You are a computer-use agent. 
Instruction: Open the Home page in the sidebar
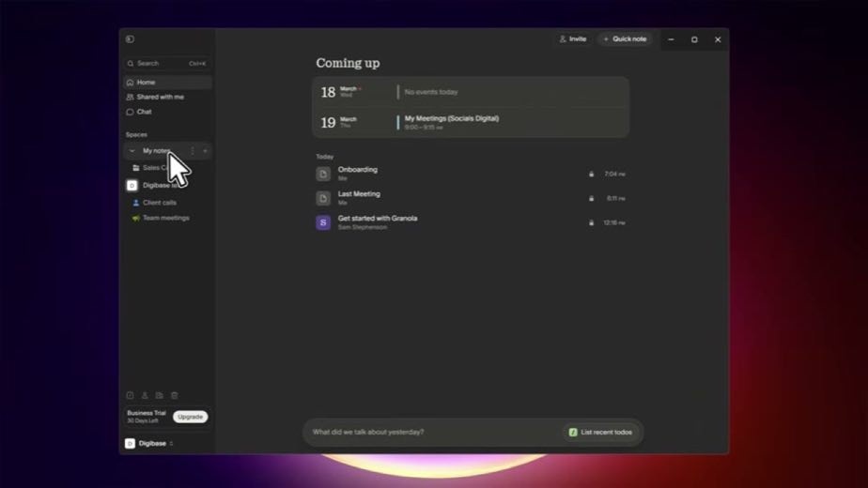[167, 83]
